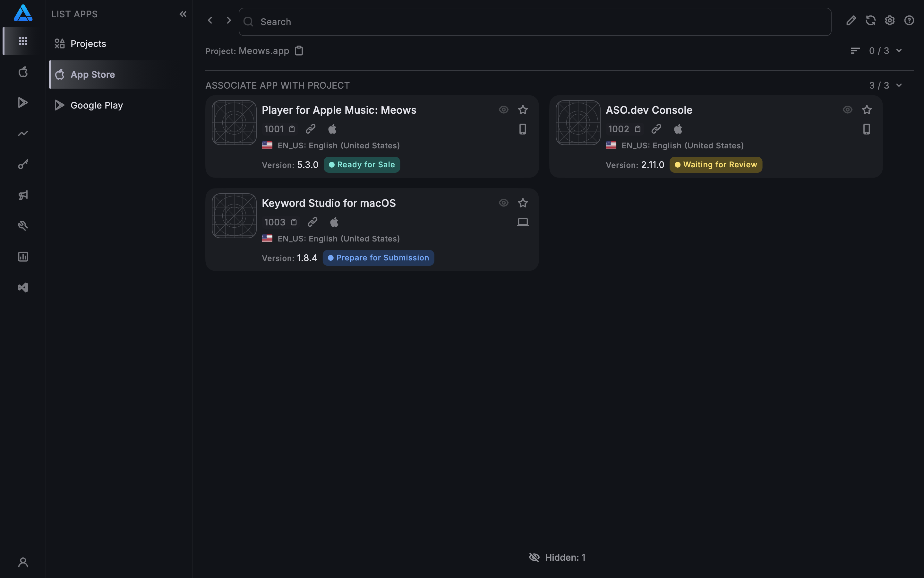
Task: Copy app ID 1002
Action: coord(637,129)
